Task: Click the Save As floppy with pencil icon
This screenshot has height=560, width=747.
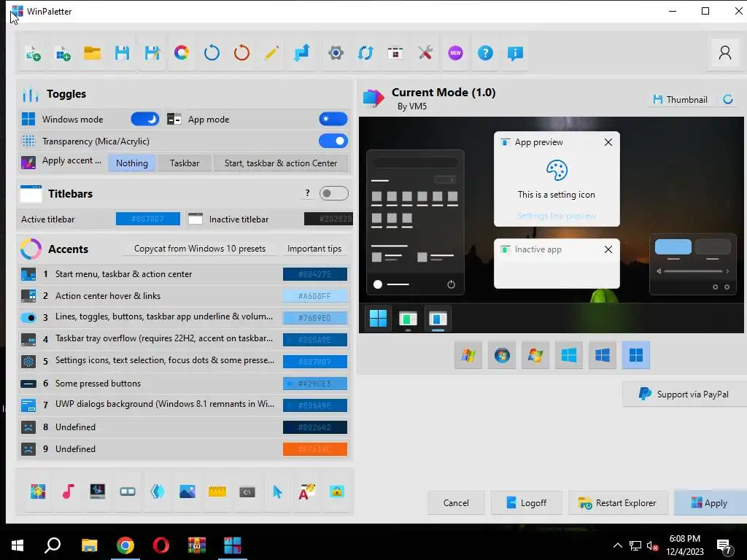Action: (x=152, y=52)
